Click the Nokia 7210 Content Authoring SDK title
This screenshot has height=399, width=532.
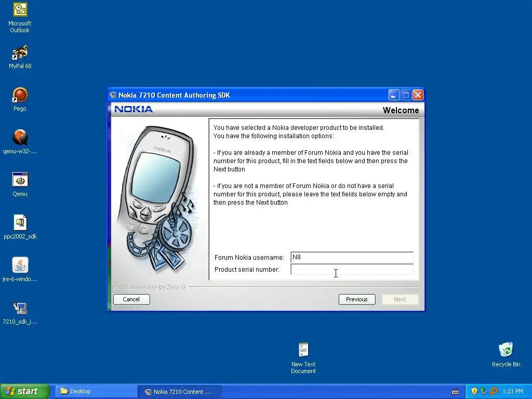[174, 96]
